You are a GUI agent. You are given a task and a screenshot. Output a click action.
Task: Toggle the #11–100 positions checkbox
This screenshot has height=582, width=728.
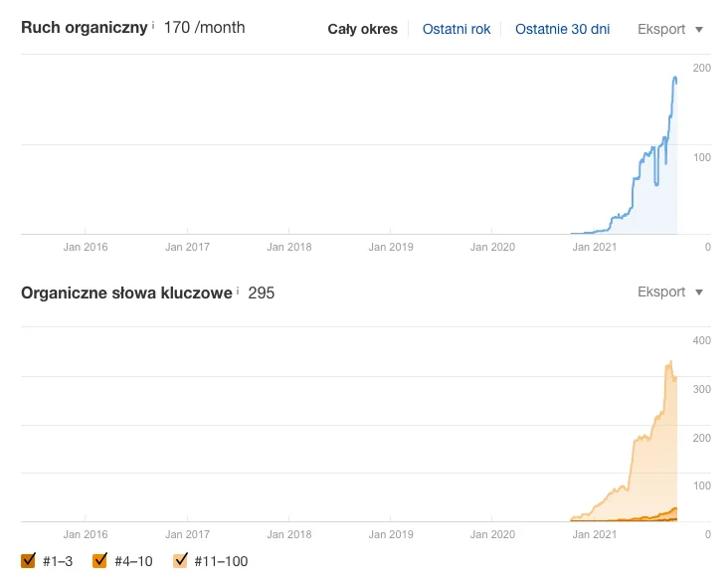pyautogui.click(x=180, y=561)
